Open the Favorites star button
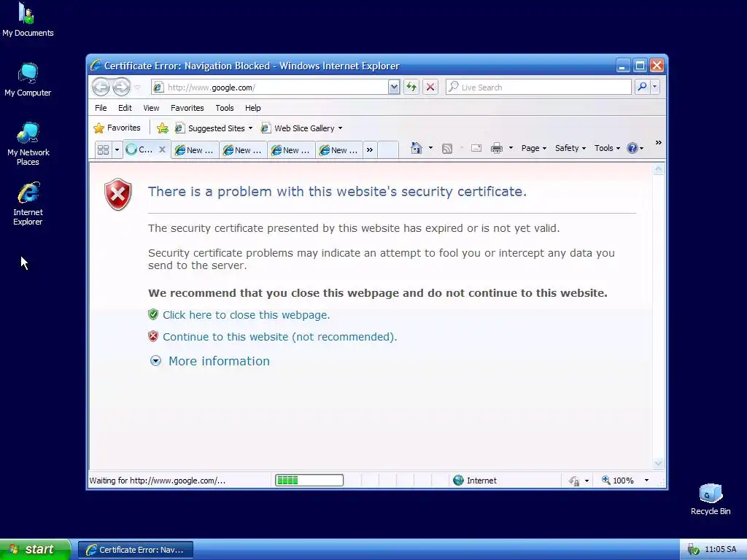This screenshot has height=560, width=747. [x=117, y=128]
